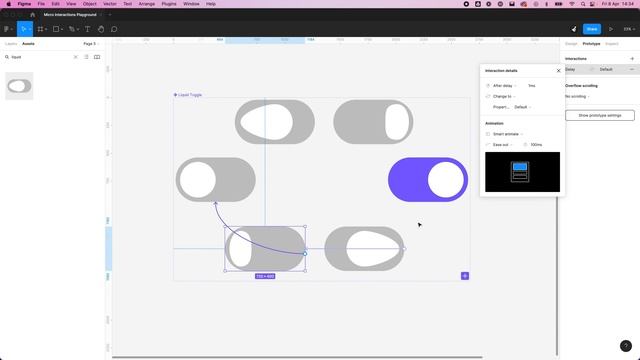Open a new tab with the plus icon
Image resolution: width=640 pixels, height=360 pixels.
(x=109, y=15)
